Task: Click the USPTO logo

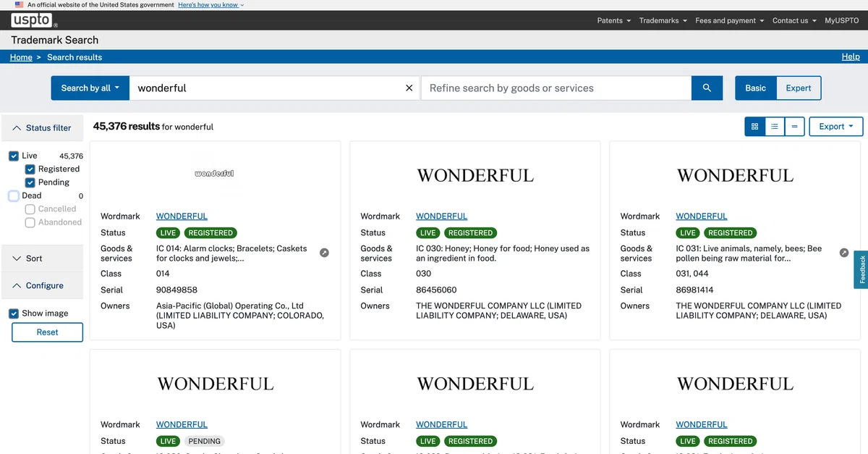Action: click(35, 20)
